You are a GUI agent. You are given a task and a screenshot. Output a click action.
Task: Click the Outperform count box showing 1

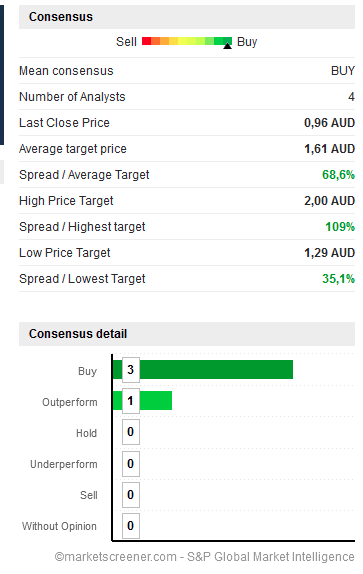[x=131, y=401]
